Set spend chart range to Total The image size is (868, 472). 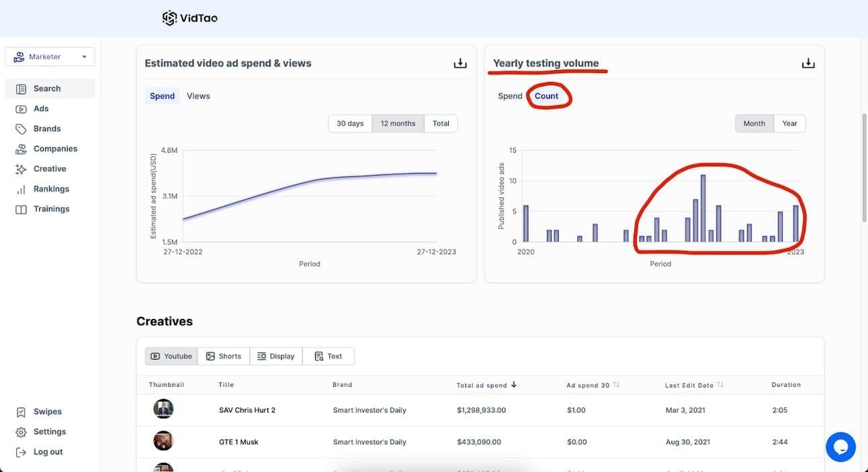pyautogui.click(x=441, y=124)
